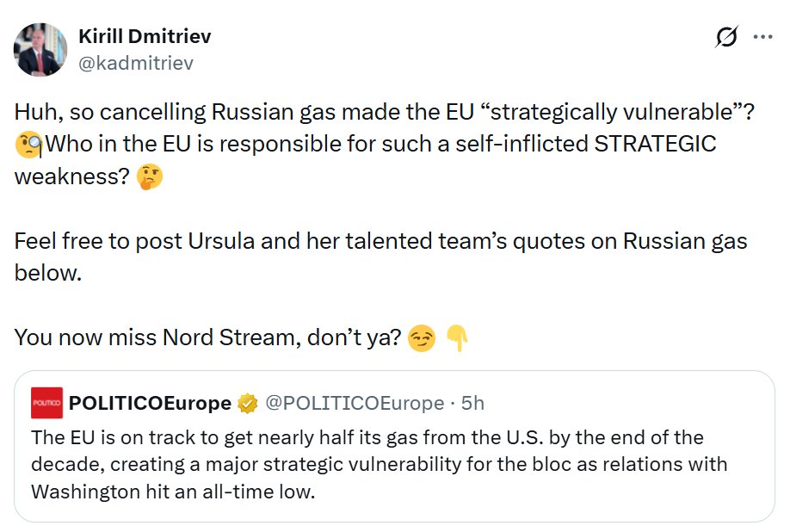
Task: Click the Nord Stream sentence text
Action: pos(207,337)
